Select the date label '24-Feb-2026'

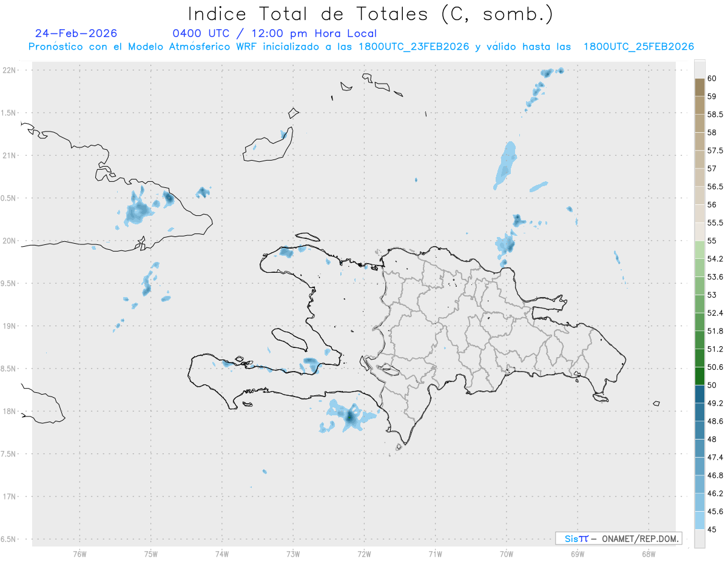pos(76,34)
